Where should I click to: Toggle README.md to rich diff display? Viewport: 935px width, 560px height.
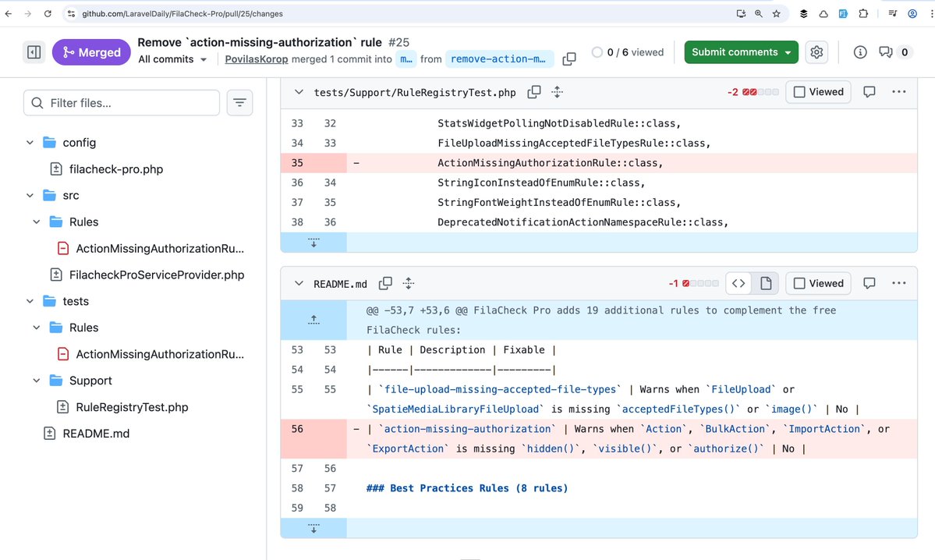tap(765, 283)
